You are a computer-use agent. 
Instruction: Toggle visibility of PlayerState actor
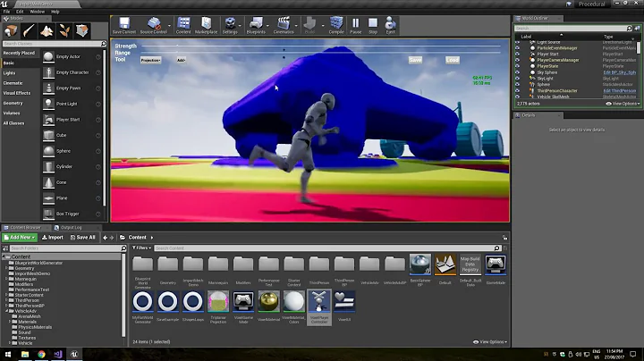[x=518, y=66]
